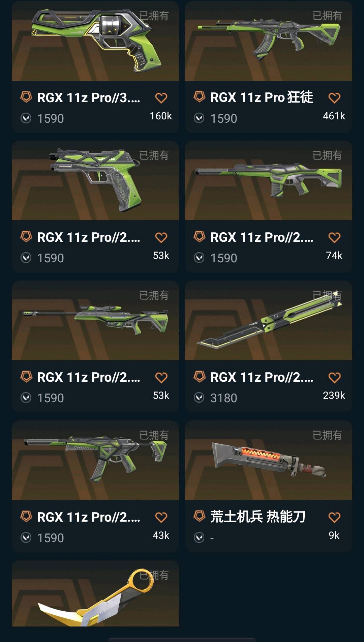Favorite the RGX pistol skin with 53k likes

(161, 237)
